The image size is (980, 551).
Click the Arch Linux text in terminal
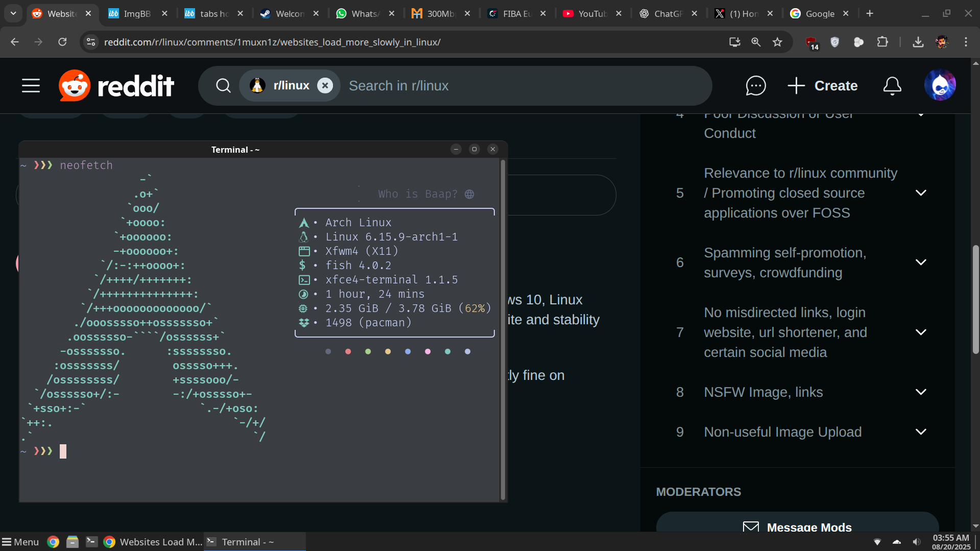(x=358, y=223)
